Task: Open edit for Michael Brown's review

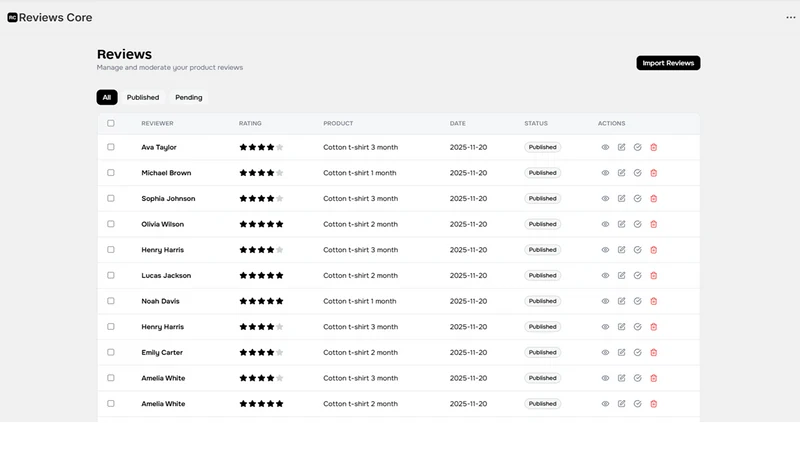Action: [621, 173]
